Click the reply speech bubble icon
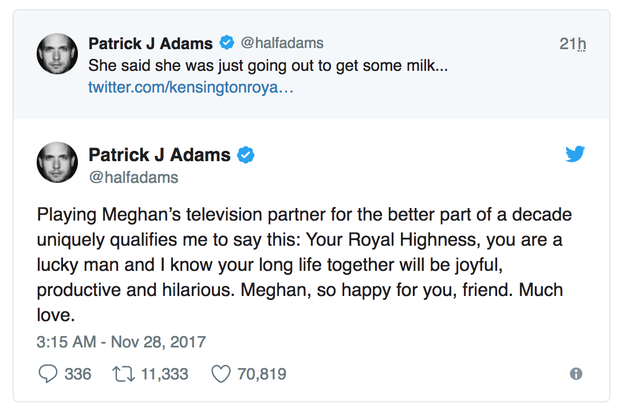The width and height of the screenshot is (630, 416). point(47,374)
